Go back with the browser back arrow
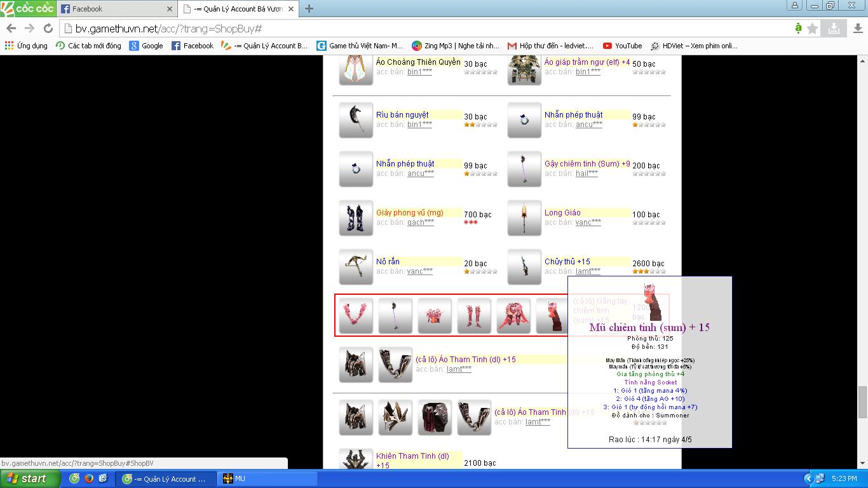The image size is (868, 488). [x=11, y=29]
